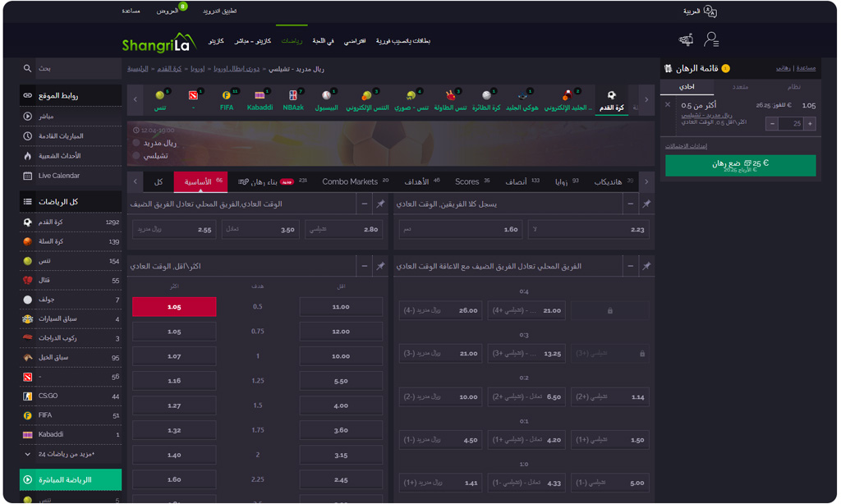Choose FIFA in the top sports carousel

[227, 100]
